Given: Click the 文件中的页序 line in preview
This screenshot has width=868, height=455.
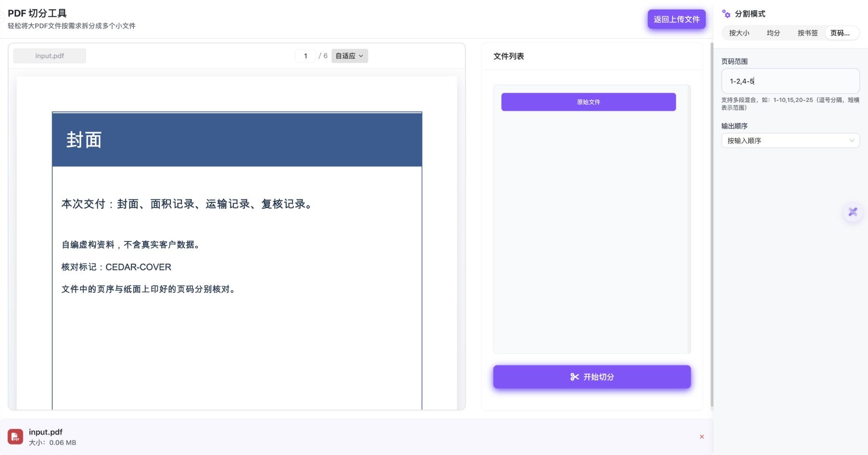Looking at the screenshot, I should pyautogui.click(x=149, y=289).
